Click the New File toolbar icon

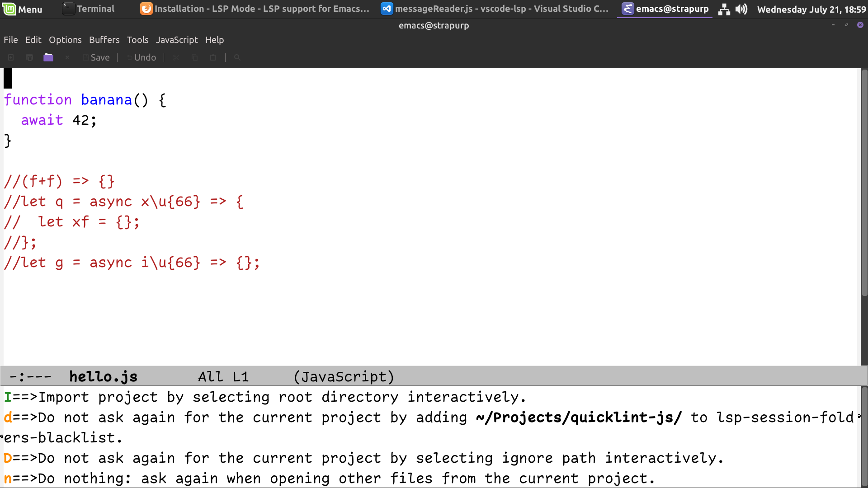11,57
